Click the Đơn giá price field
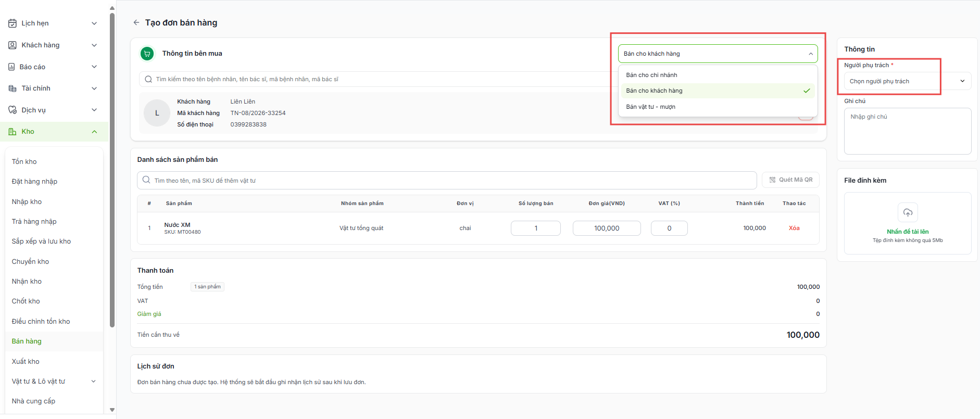The height and width of the screenshot is (419, 980). click(607, 228)
